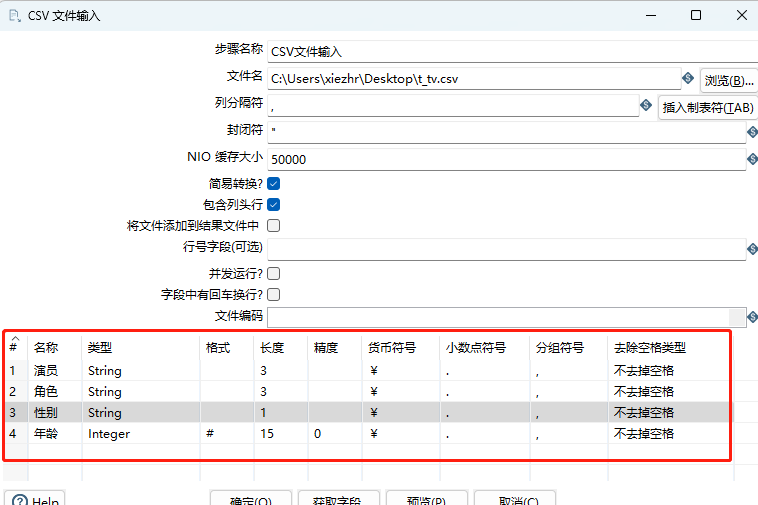Sort by the # column header

(16, 346)
